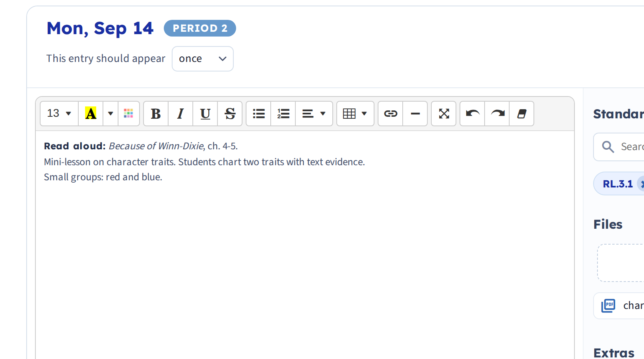The image size is (644, 359).
Task: Click the search magnifier icon
Action: (608, 147)
